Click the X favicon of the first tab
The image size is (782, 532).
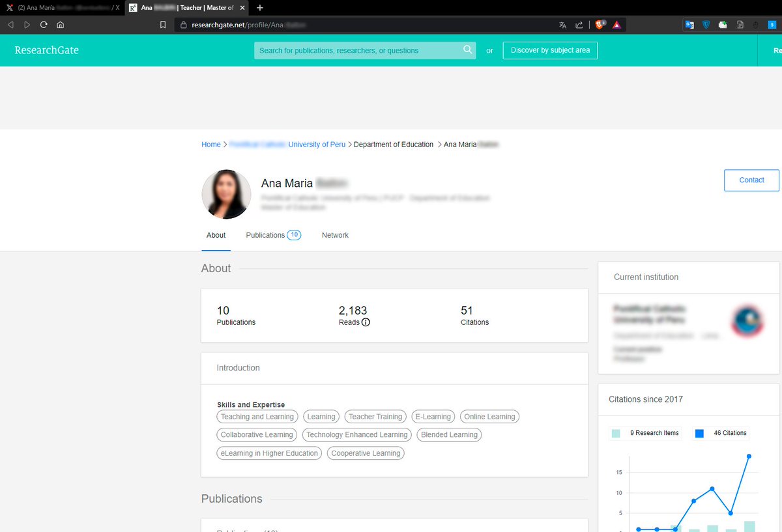click(x=10, y=7)
